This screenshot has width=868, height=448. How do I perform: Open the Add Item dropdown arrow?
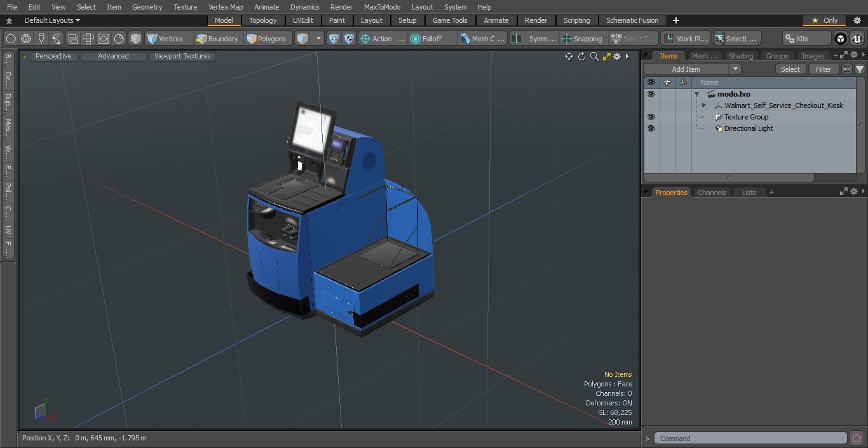coord(735,69)
